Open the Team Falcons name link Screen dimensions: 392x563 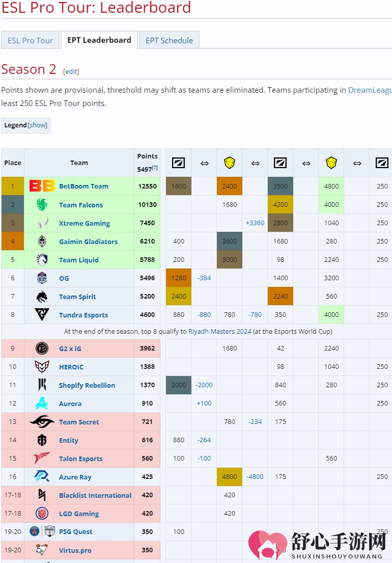click(81, 205)
